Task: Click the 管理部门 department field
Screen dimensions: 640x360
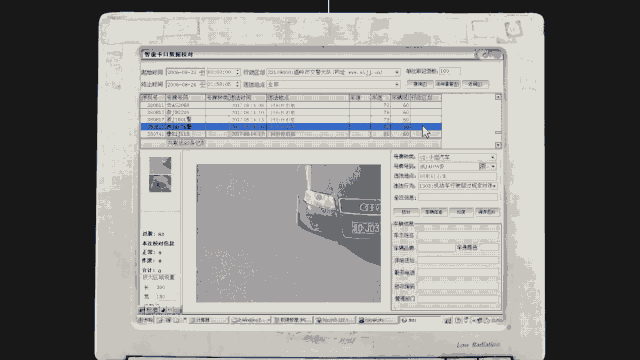Action: click(458, 299)
